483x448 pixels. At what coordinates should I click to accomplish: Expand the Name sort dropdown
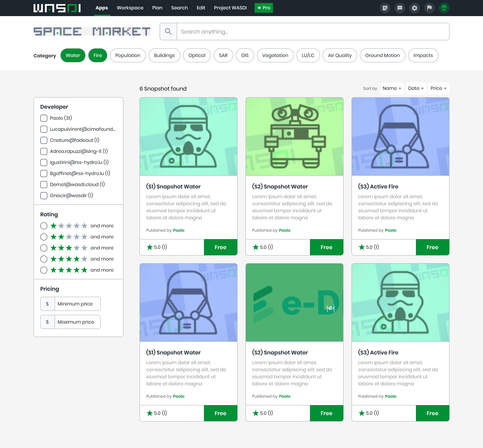(392, 89)
